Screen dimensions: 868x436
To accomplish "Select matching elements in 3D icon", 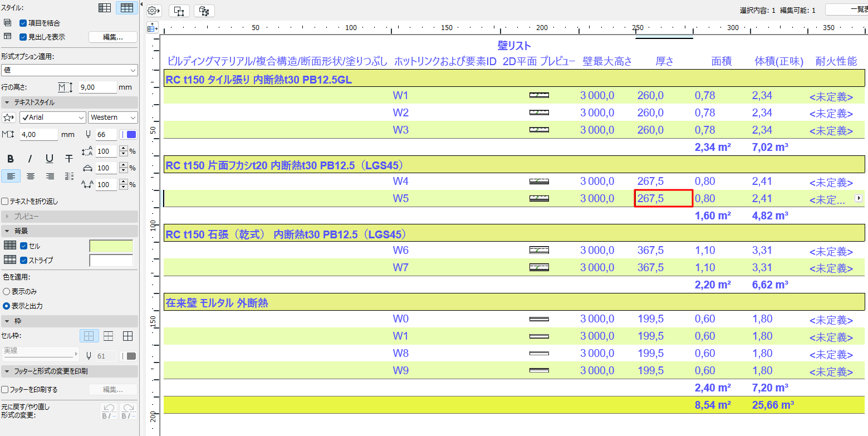I will click(204, 10).
